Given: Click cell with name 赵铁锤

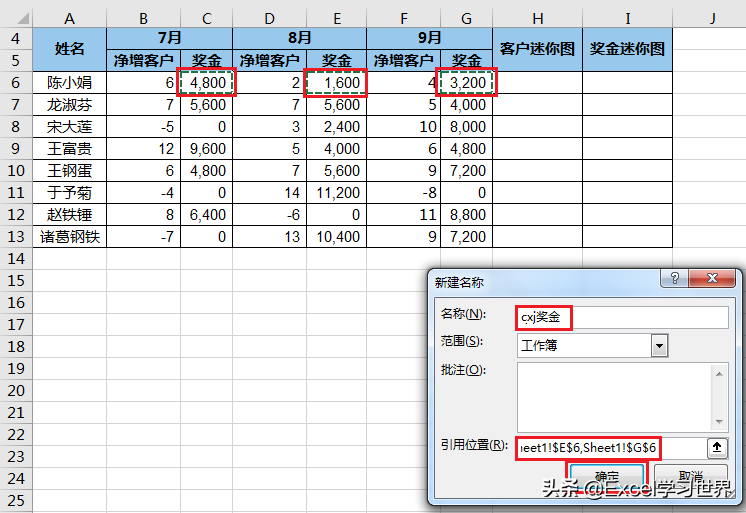Looking at the screenshot, I should pos(69,215).
